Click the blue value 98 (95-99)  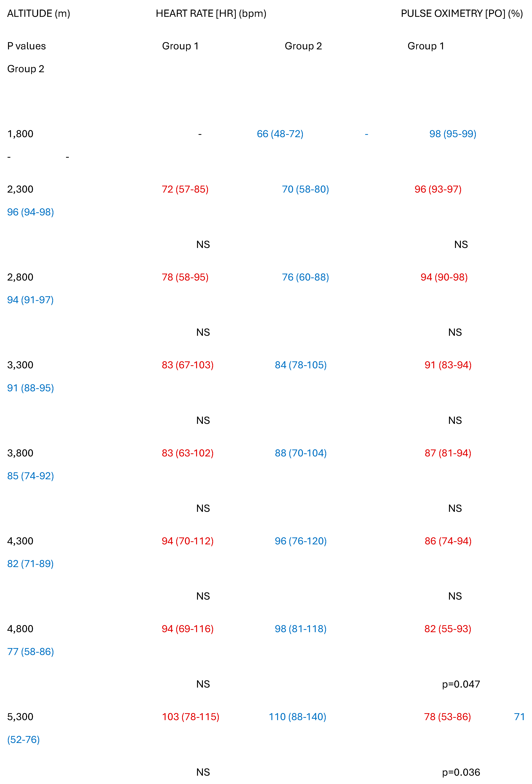click(452, 134)
